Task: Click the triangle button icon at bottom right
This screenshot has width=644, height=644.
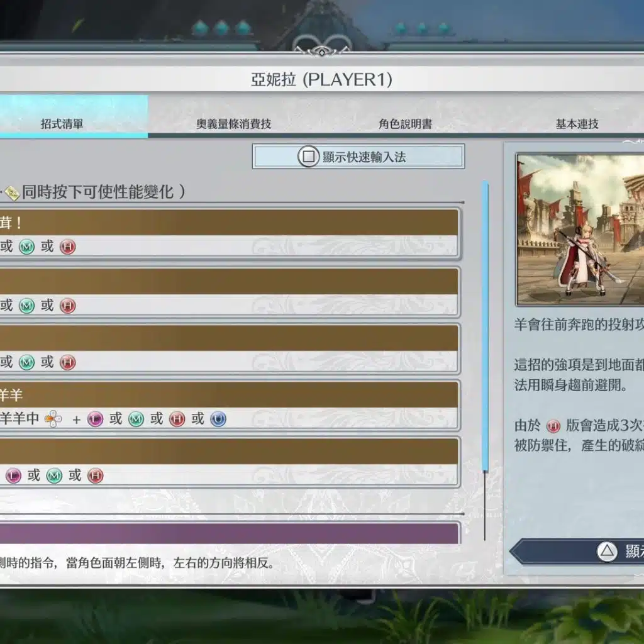Action: (606, 552)
